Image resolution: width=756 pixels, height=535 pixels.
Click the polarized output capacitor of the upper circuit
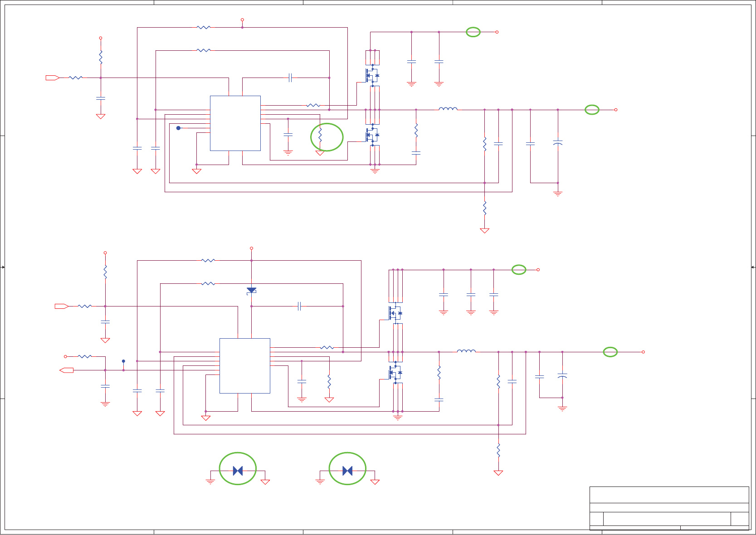coord(558,143)
